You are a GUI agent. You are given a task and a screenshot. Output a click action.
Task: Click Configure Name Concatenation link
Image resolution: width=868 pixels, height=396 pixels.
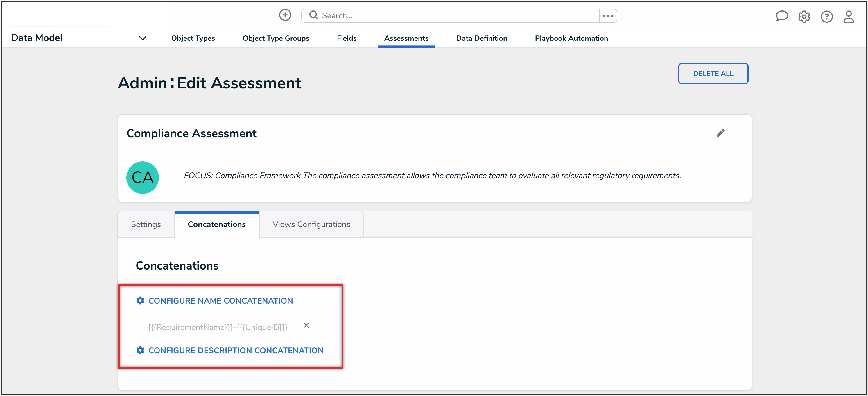click(220, 301)
